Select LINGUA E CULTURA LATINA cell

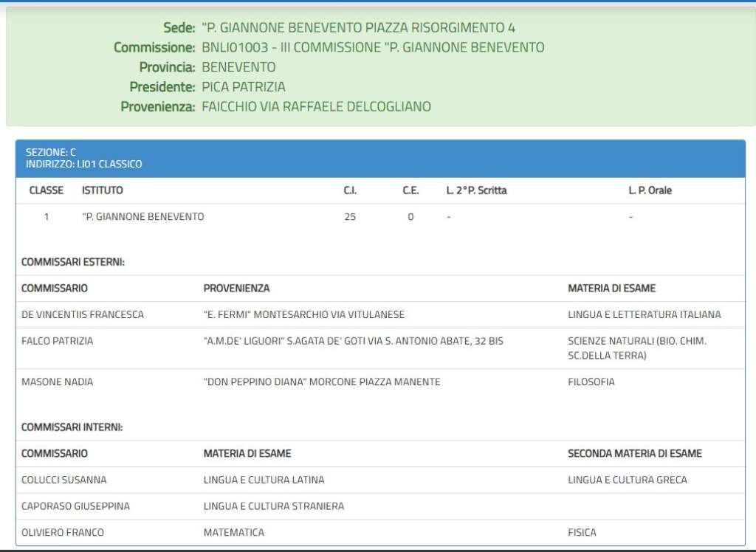(x=264, y=480)
